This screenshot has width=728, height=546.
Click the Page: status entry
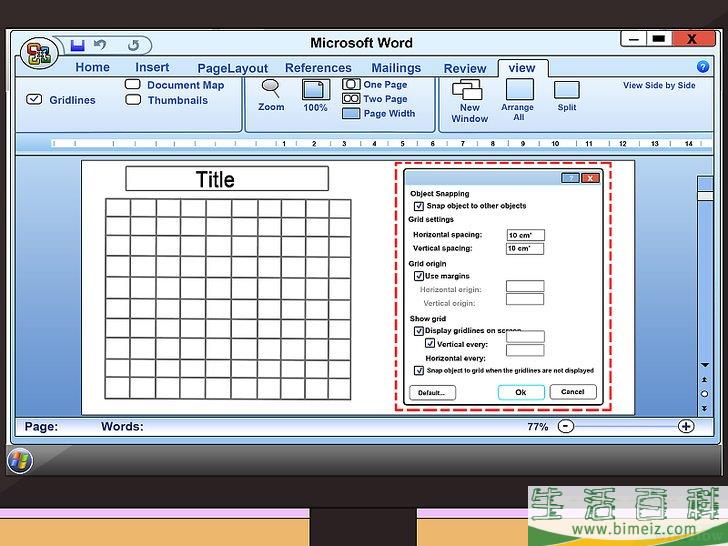point(41,426)
